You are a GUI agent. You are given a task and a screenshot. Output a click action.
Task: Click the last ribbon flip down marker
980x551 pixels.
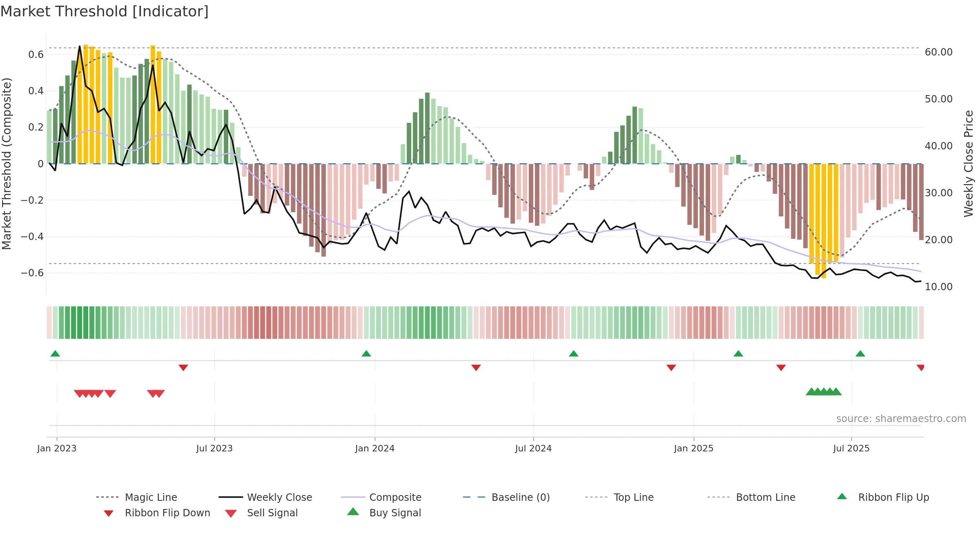coord(920,368)
